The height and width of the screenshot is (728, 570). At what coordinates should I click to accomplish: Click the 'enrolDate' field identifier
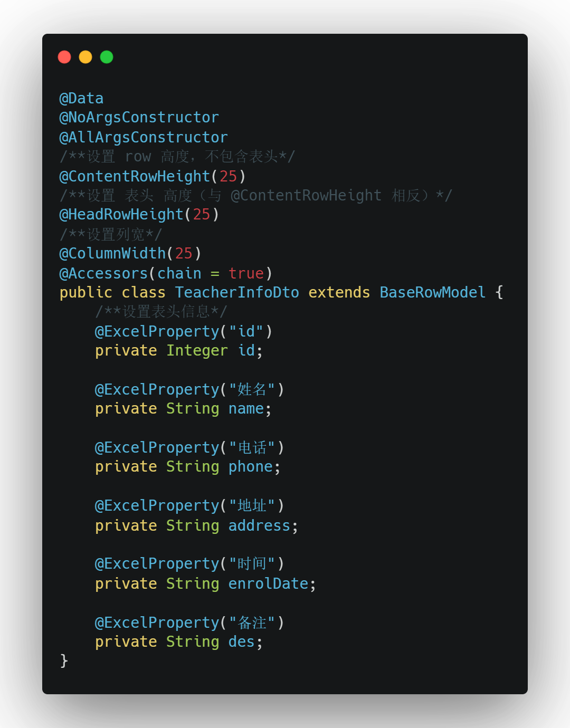[268, 584]
